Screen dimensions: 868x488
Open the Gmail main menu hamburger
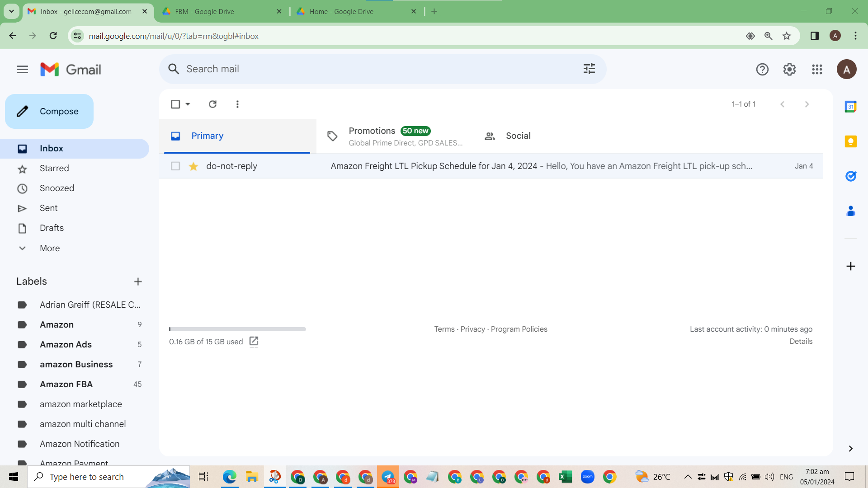(22, 69)
